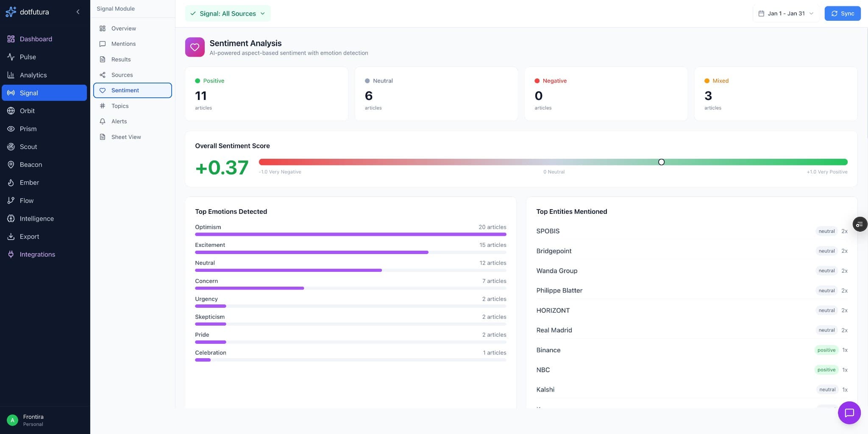The height and width of the screenshot is (434, 868).
Task: Collapse the sidebar with the chevron
Action: [x=78, y=12]
